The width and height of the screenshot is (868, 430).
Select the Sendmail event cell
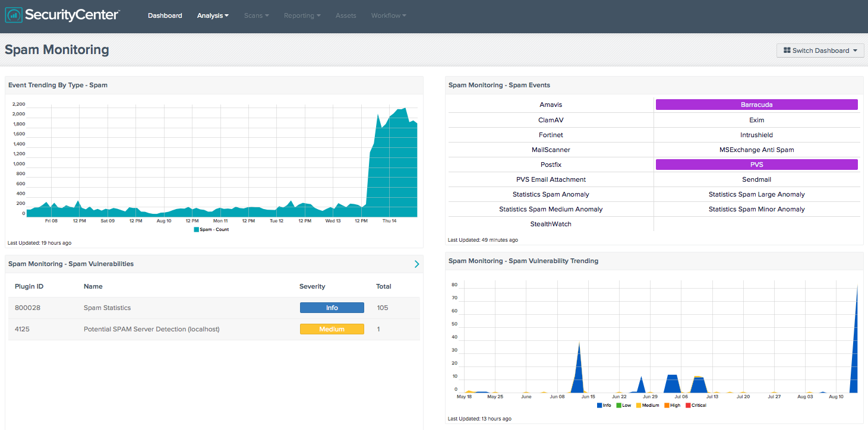click(x=756, y=179)
